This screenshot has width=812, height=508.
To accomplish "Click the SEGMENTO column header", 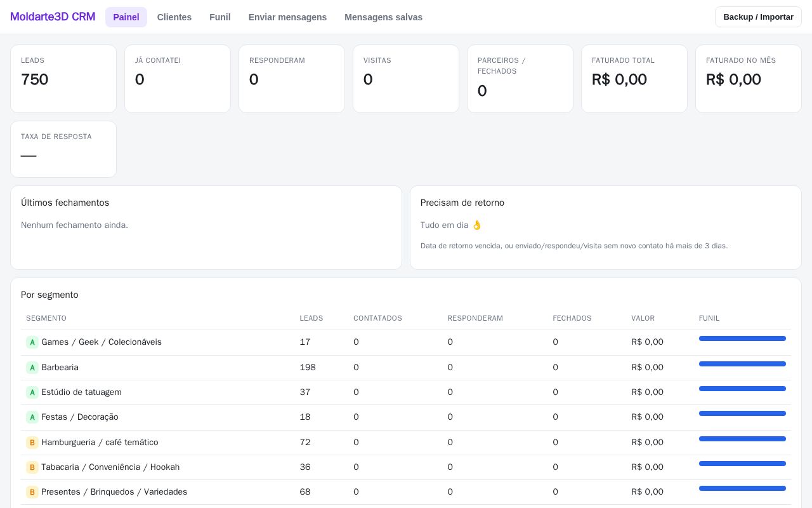I will [x=46, y=318].
